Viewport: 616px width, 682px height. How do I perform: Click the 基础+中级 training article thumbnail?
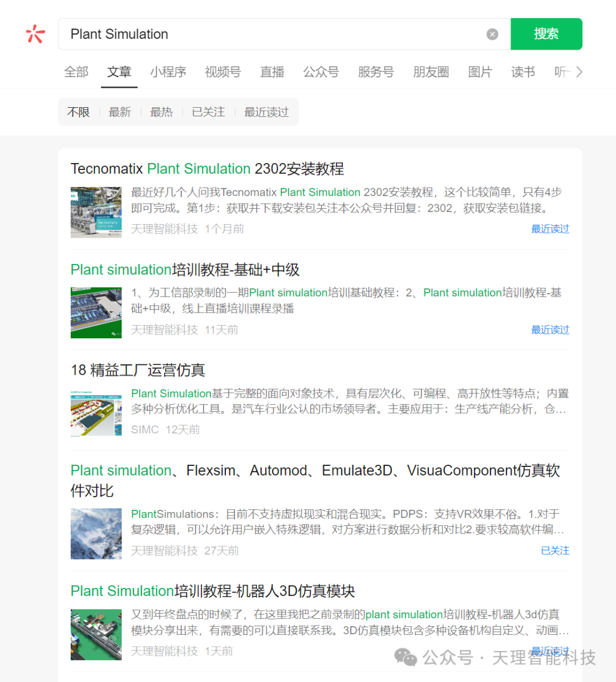tap(96, 312)
